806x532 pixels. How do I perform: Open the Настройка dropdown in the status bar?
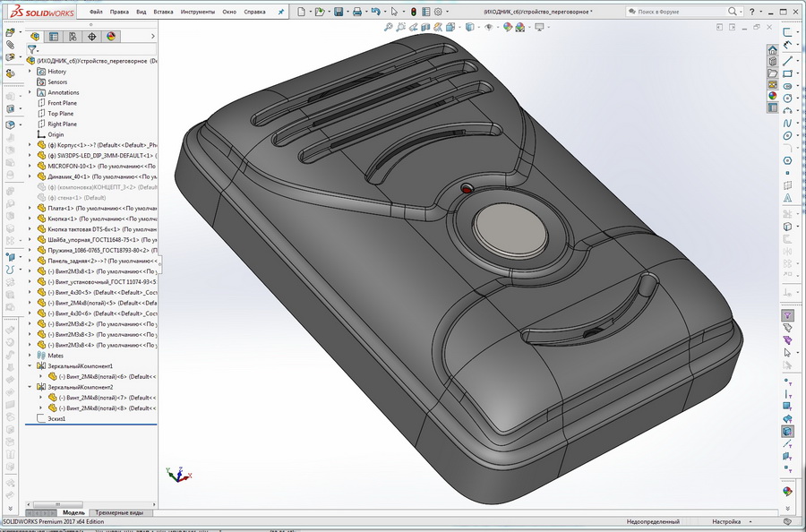point(727,521)
